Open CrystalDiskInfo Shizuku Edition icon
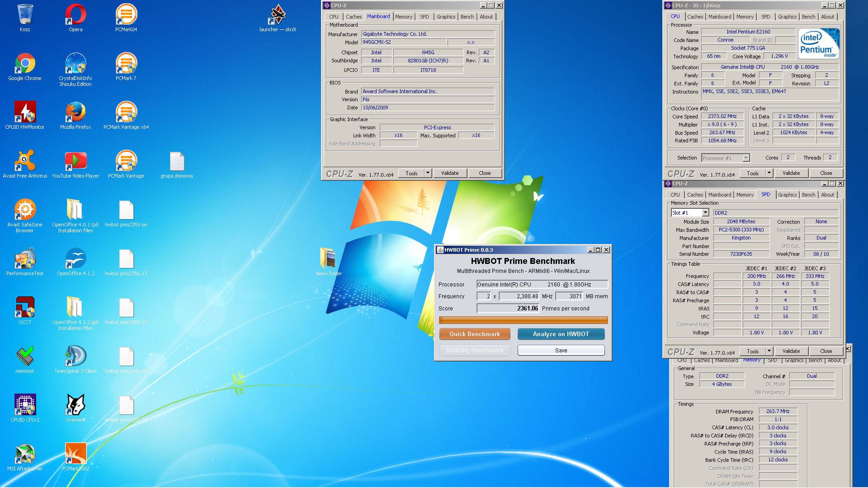 pyautogui.click(x=75, y=70)
